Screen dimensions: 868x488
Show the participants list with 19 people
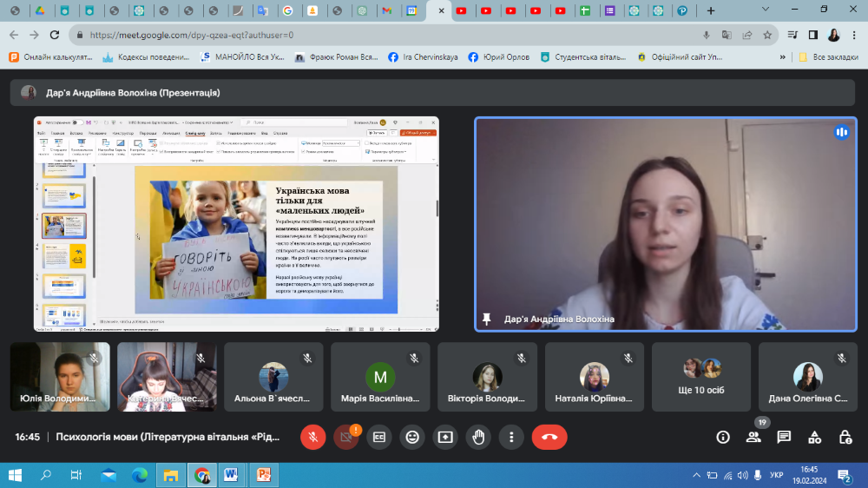pos(753,437)
